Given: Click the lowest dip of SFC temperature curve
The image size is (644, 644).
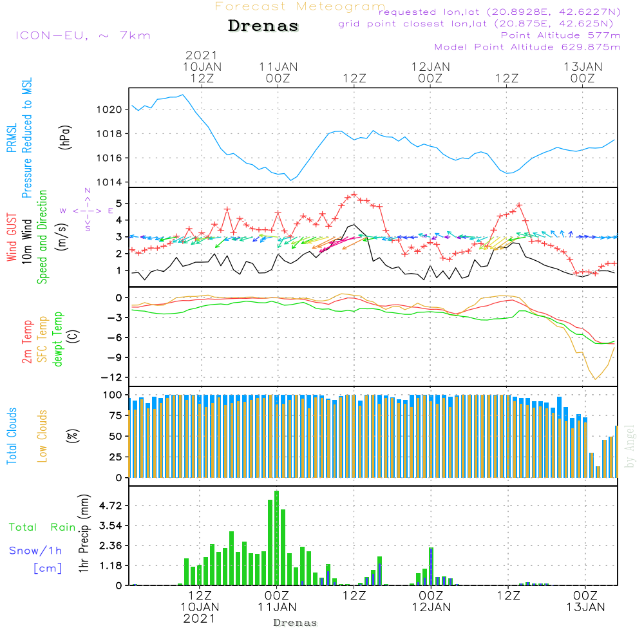Looking at the screenshot, I should [596, 379].
